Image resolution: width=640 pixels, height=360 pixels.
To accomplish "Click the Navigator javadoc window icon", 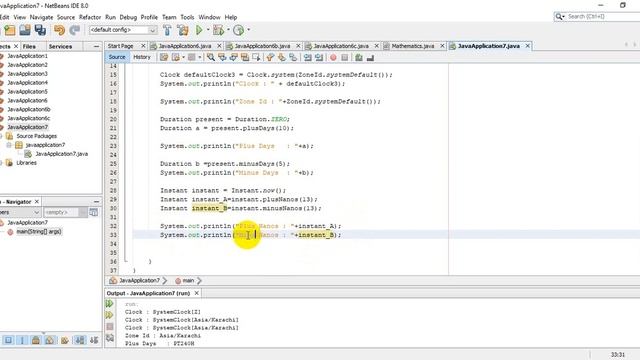I will [x=93, y=212].
